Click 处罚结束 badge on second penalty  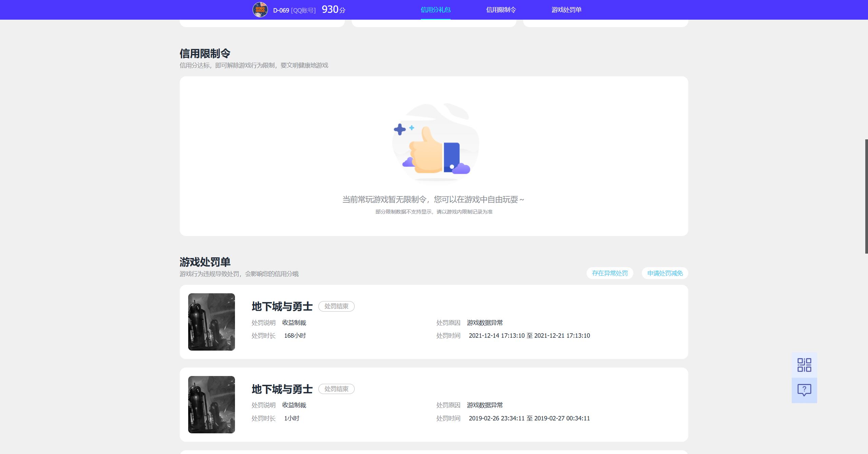(x=336, y=389)
